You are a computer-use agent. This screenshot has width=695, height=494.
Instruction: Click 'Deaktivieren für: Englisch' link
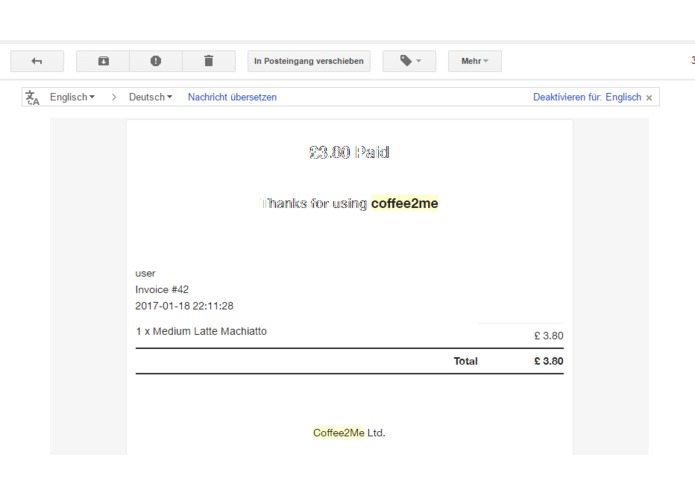(x=587, y=97)
